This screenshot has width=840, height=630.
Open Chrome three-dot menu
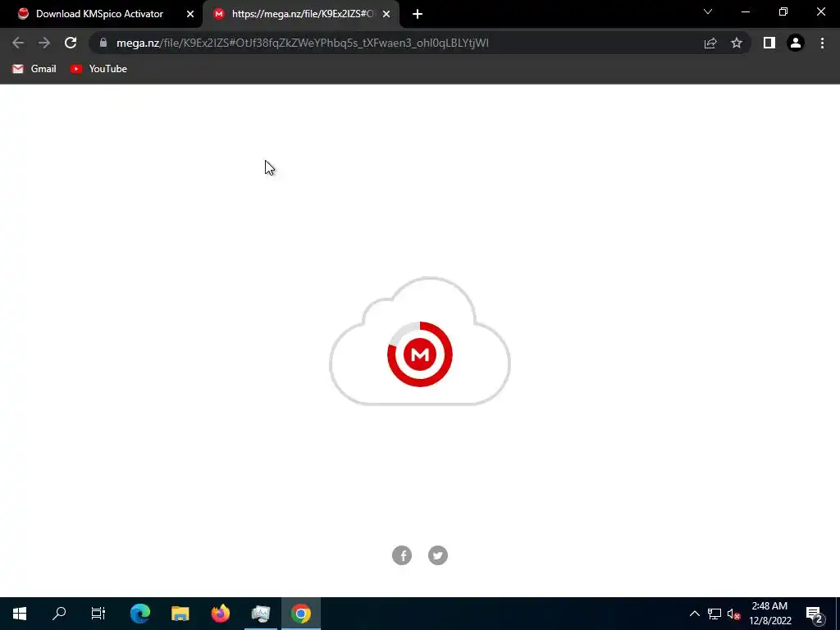822,43
